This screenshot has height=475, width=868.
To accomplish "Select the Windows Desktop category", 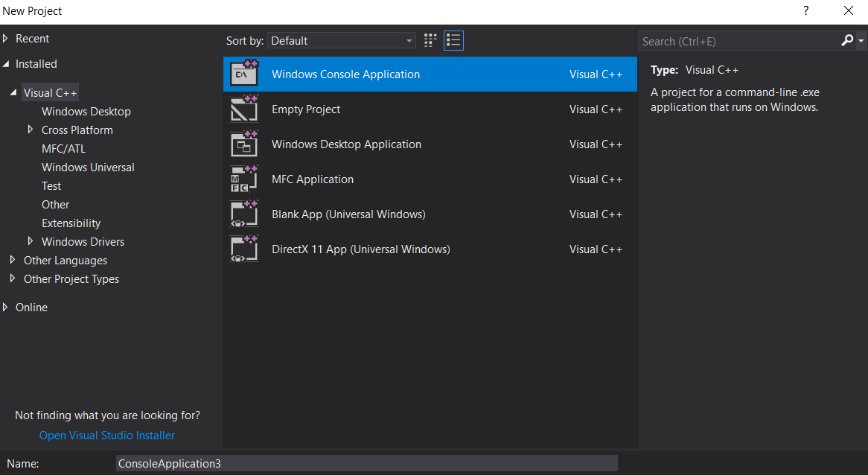I will point(86,112).
